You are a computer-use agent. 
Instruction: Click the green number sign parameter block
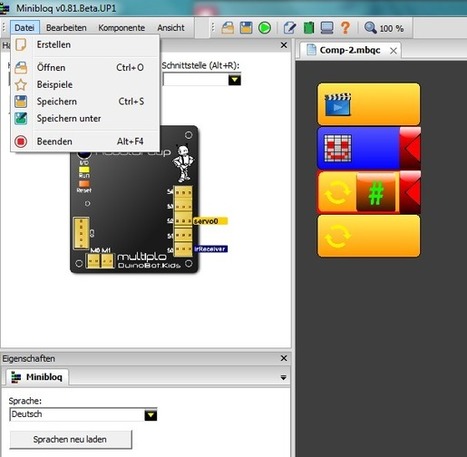(376, 192)
